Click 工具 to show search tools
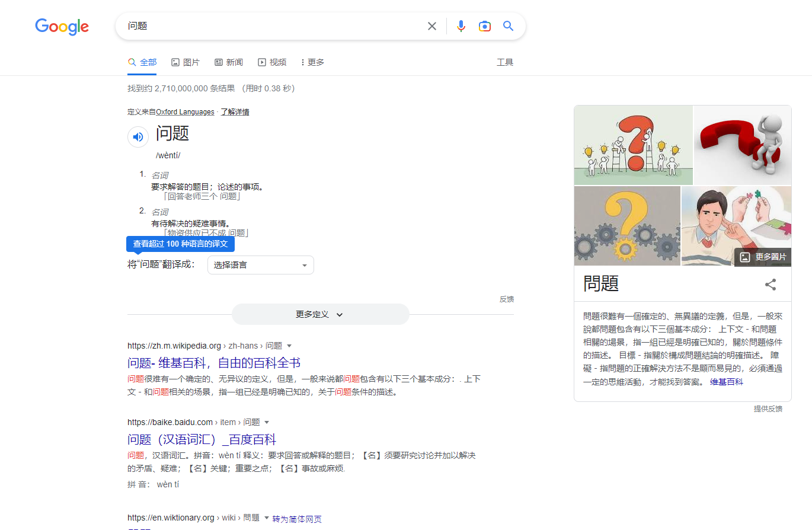The width and height of the screenshot is (812, 530). (x=505, y=62)
